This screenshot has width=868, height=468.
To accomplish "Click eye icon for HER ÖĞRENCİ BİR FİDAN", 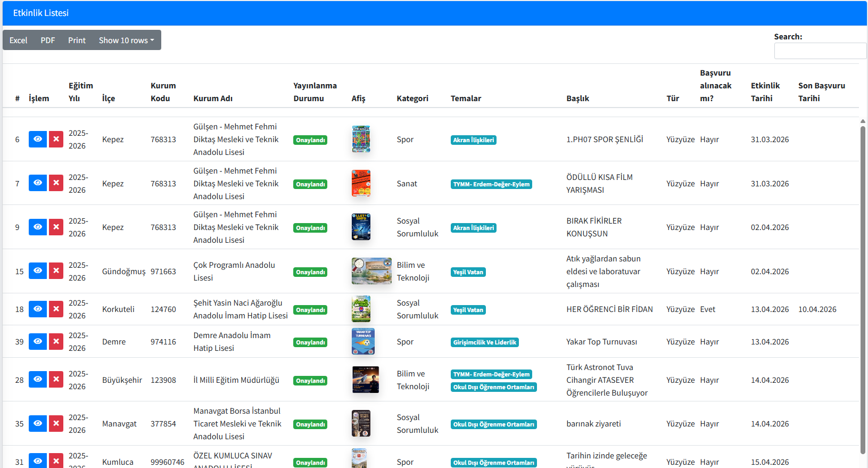I will 37,309.
